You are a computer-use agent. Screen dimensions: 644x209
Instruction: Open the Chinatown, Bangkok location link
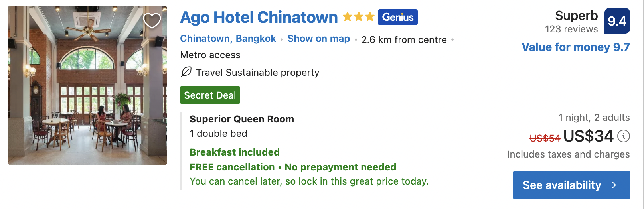(x=228, y=39)
